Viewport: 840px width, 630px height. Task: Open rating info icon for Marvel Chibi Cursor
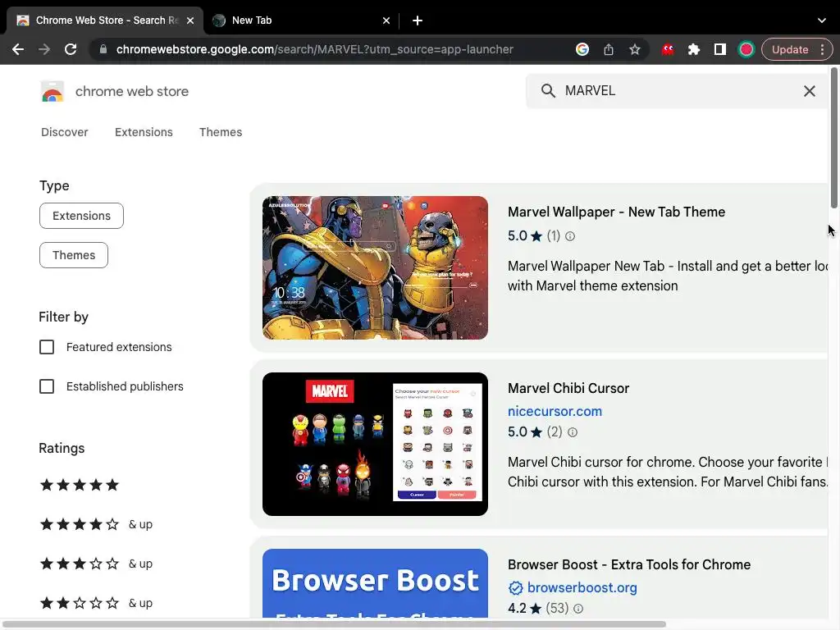[x=572, y=432]
